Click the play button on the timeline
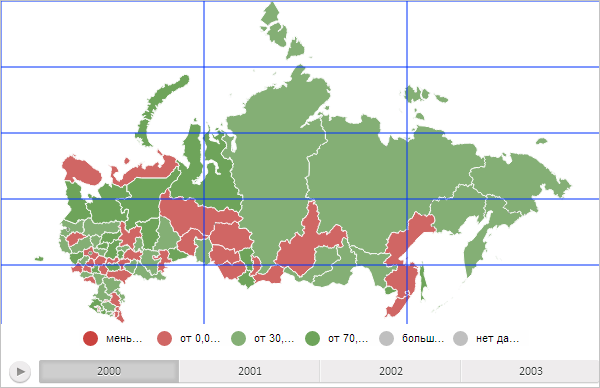The height and width of the screenshot is (388, 600). 20,371
